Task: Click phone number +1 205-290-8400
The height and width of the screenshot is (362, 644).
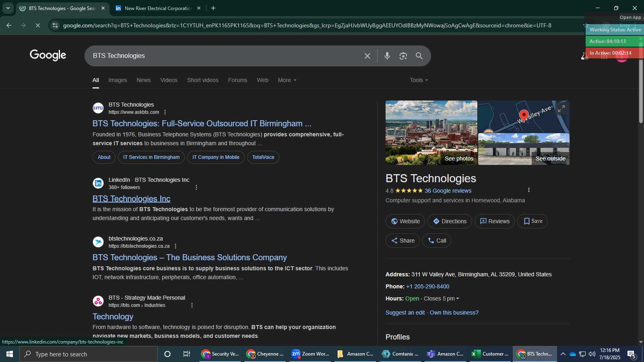Action: point(428,286)
